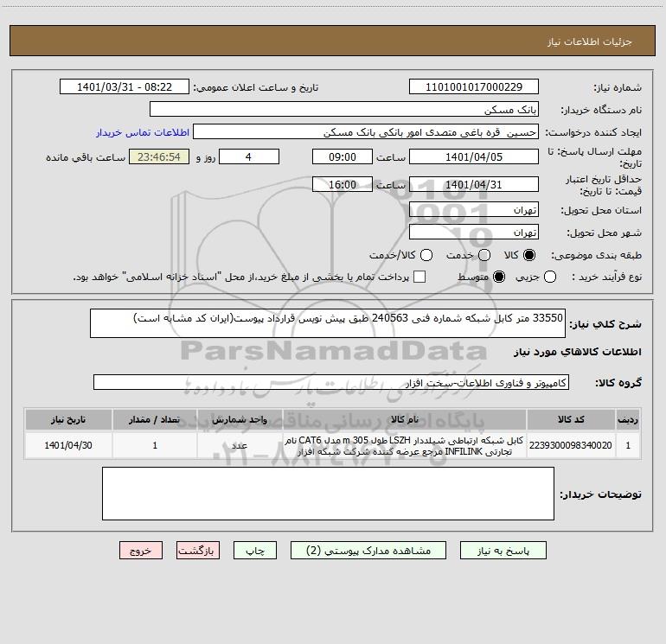The image size is (666, 644).
Task: Select the کالا radio button
Action: (529, 255)
